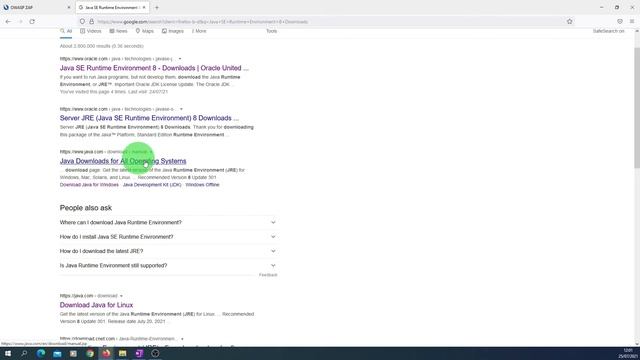Select the All search filter
Viewport: 640px width, 360px height.
(66, 31)
